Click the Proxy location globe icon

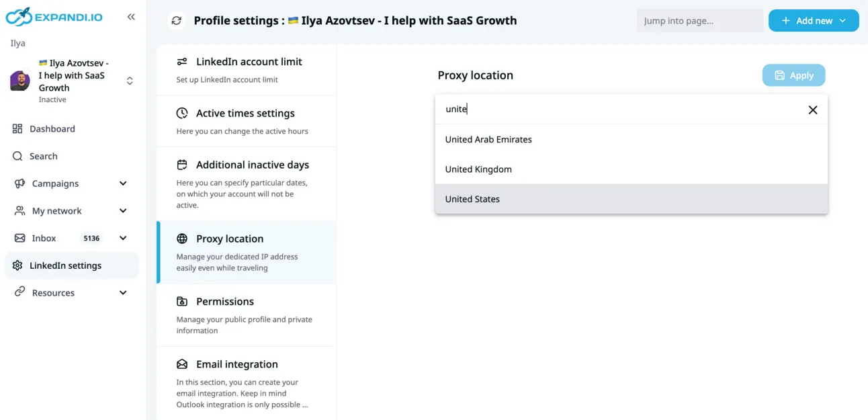[182, 239]
